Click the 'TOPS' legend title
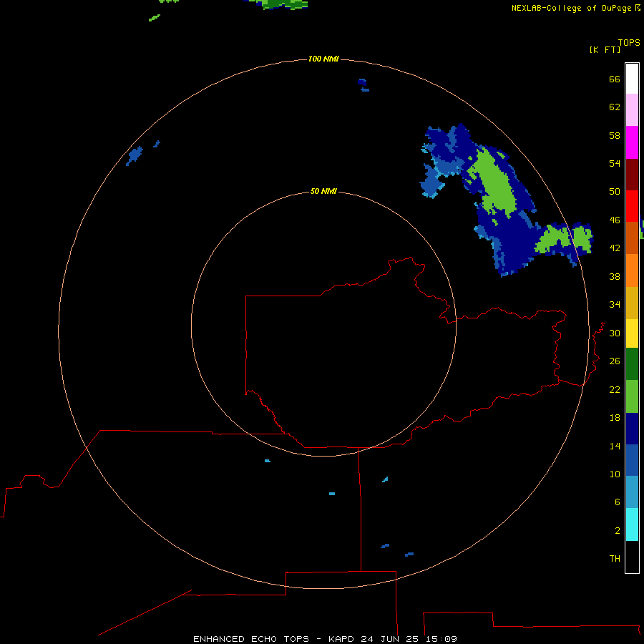This screenshot has width=644, height=644. [x=629, y=42]
